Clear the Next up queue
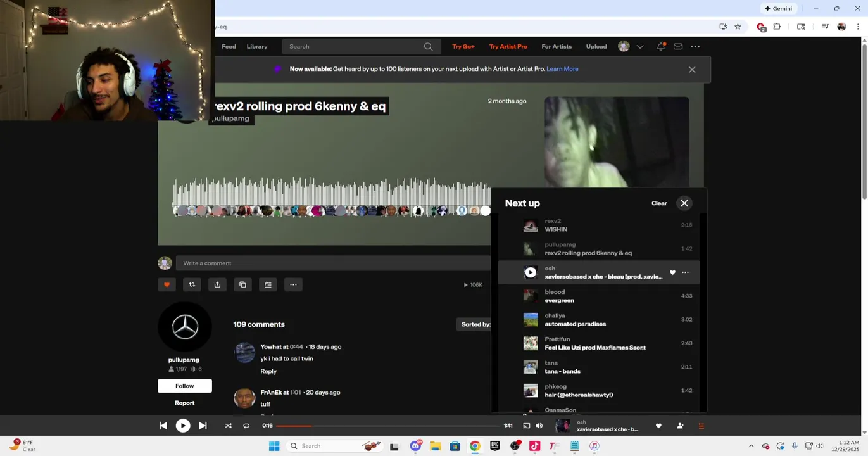Viewport: 868px width, 456px height. coord(659,203)
